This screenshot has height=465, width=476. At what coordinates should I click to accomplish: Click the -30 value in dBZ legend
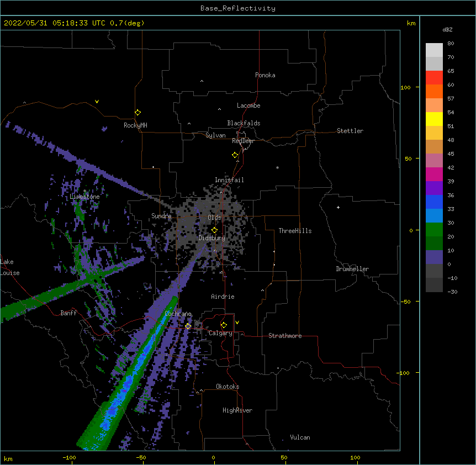click(x=452, y=292)
